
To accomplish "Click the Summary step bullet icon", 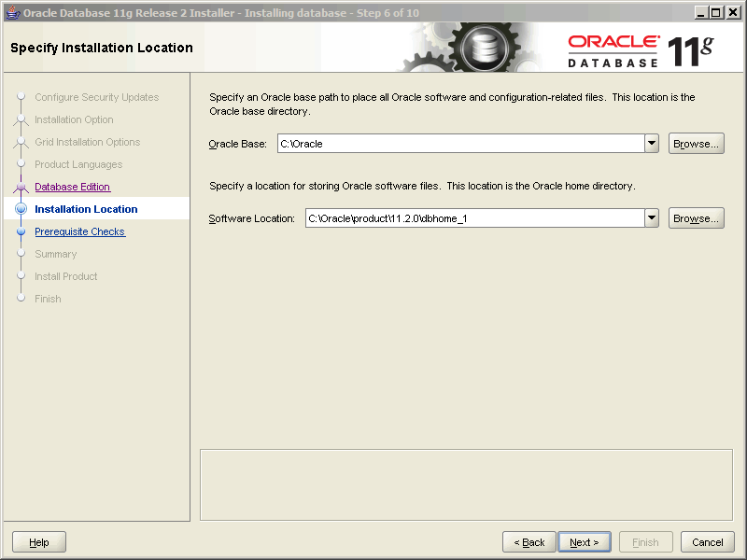I will pos(21,253).
